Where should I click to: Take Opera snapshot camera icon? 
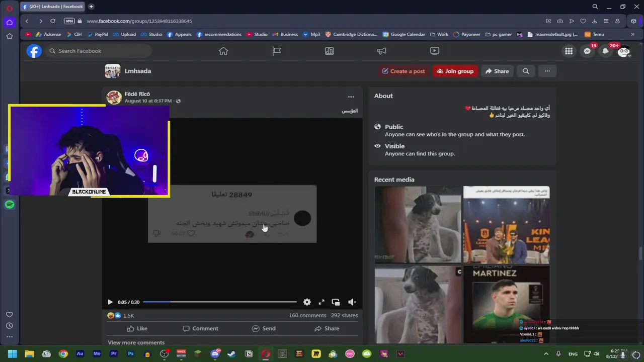(560, 21)
